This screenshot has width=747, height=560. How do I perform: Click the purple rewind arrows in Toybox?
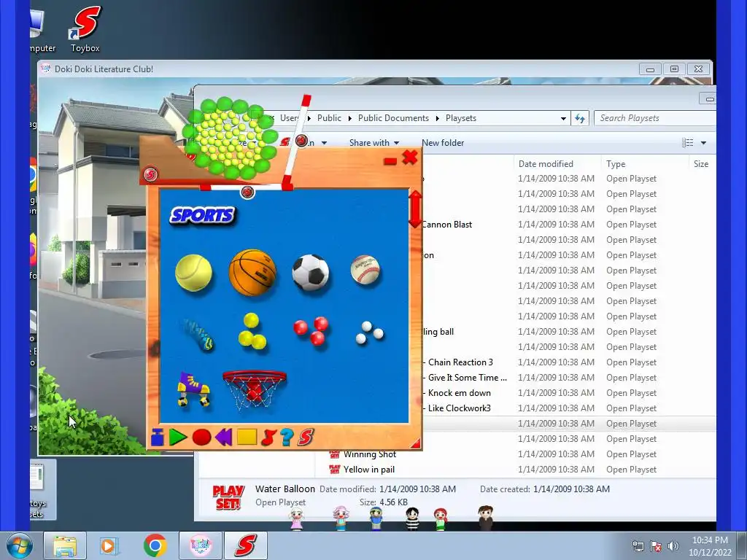pyautogui.click(x=223, y=437)
